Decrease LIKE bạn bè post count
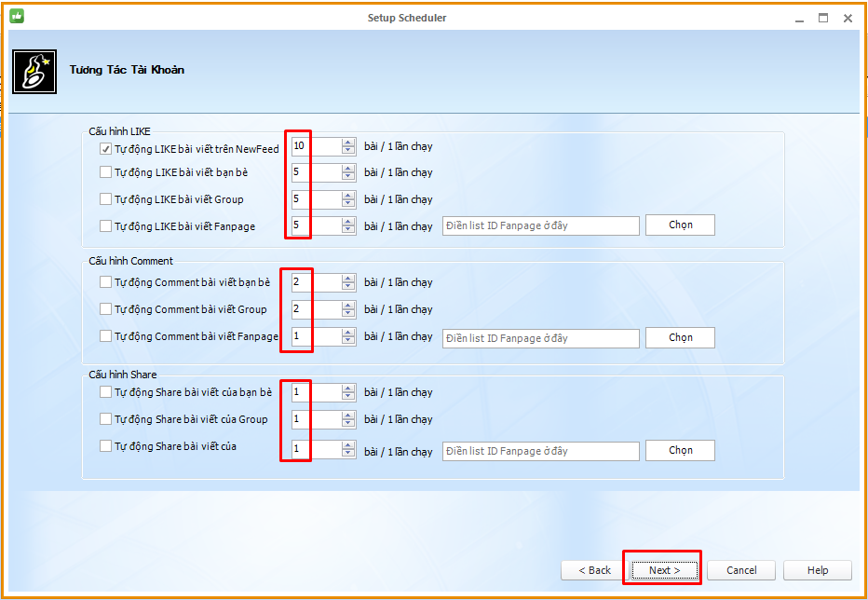Viewport: 868px width, 600px height. click(348, 176)
